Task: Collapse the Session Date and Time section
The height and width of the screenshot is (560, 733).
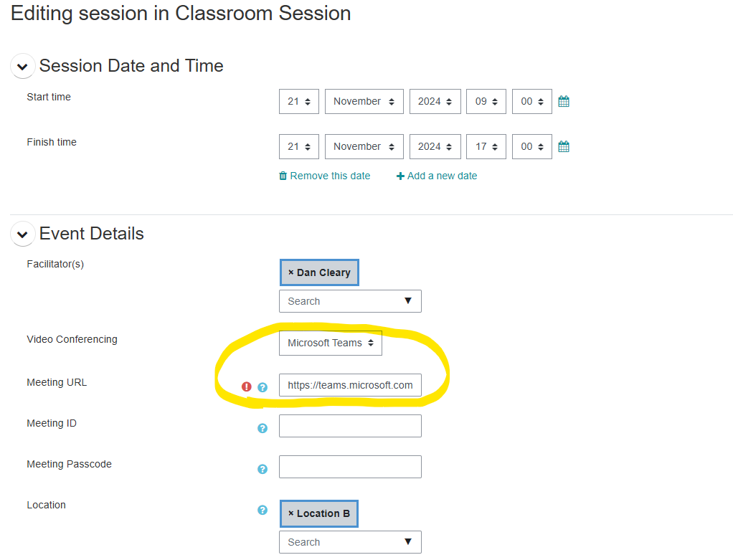Action: [x=22, y=67]
